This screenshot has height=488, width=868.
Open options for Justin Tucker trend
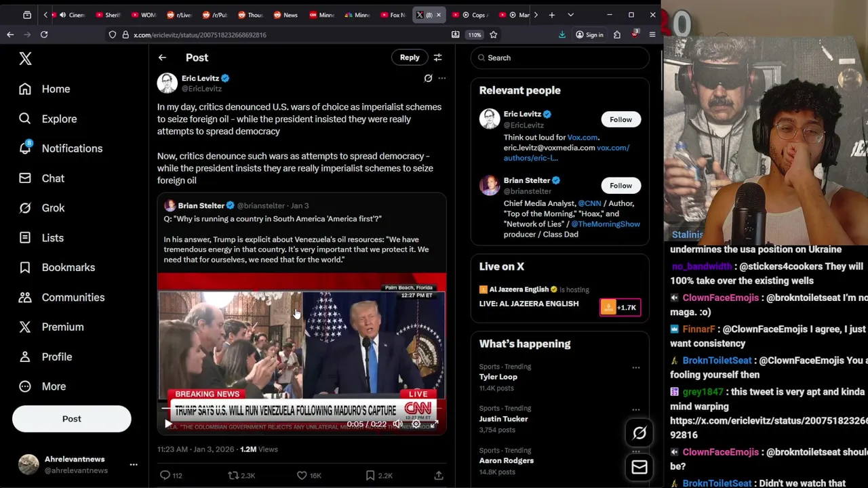(x=636, y=409)
